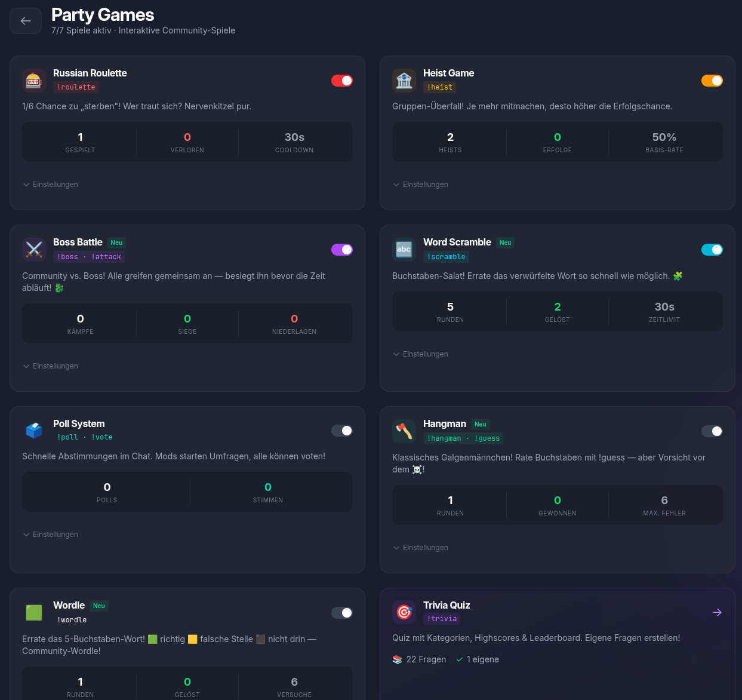Select the Heist Game bank icon
This screenshot has height=700, width=742.
click(x=404, y=80)
